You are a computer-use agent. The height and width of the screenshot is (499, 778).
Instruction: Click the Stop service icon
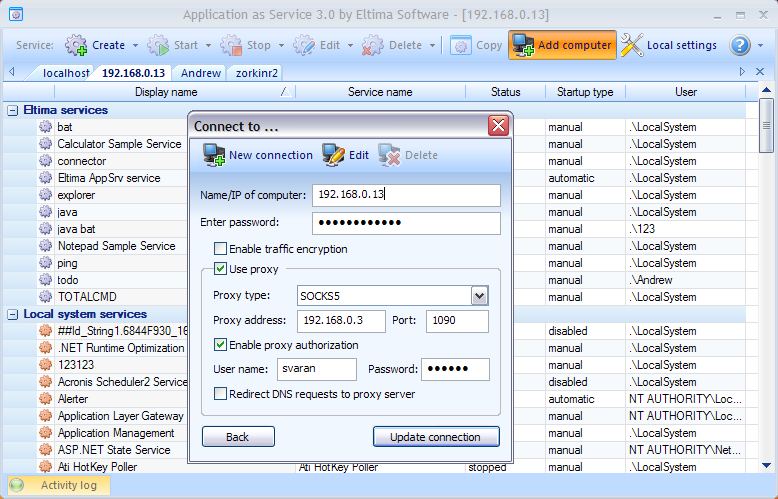[231, 45]
